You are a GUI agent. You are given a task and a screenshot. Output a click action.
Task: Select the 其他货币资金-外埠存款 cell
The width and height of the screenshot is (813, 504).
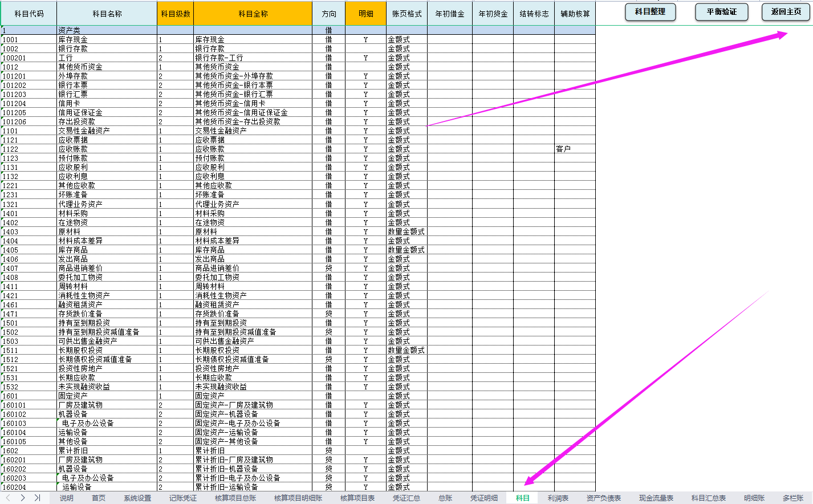coord(253,76)
